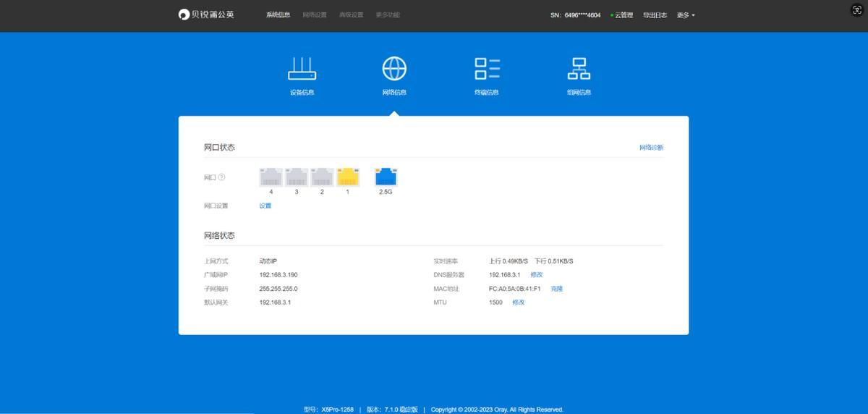Screen dimensions: 868x414
Task: Click default gateway 192.168.3.1 value
Action: (x=275, y=303)
